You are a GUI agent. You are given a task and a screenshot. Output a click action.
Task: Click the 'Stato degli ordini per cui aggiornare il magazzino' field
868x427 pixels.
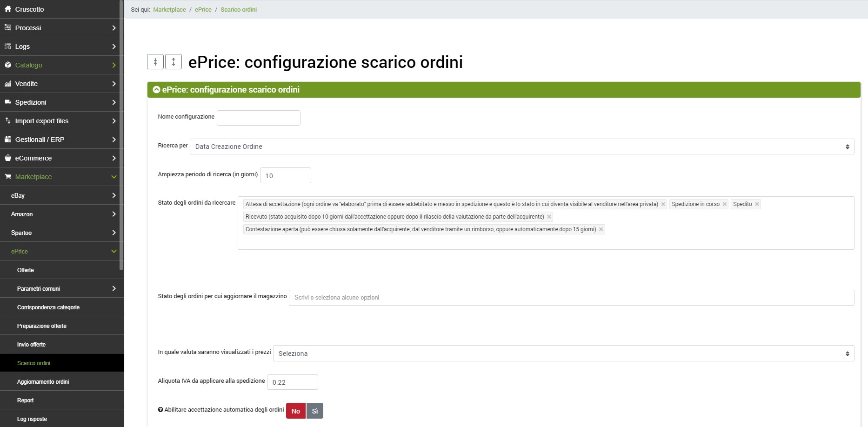[x=571, y=298]
